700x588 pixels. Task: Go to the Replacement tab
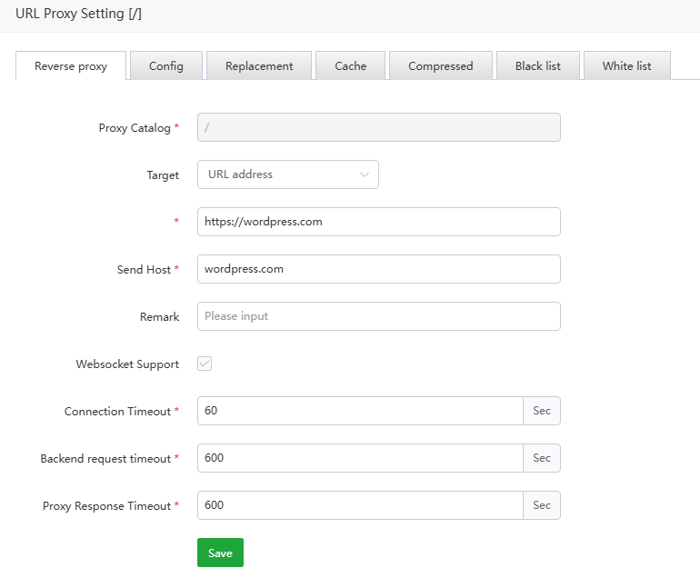coord(259,66)
